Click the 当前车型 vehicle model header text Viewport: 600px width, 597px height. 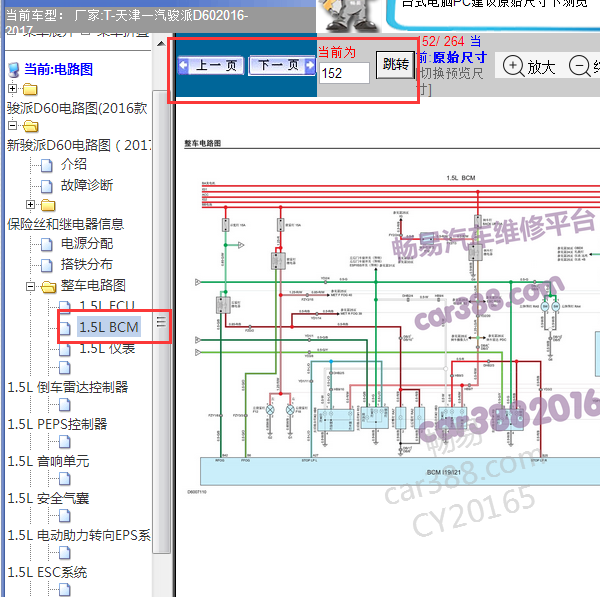pyautogui.click(x=126, y=21)
